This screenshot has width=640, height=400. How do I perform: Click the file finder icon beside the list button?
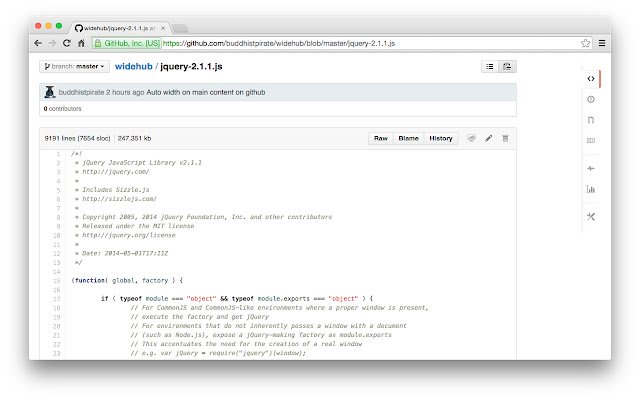(x=507, y=67)
